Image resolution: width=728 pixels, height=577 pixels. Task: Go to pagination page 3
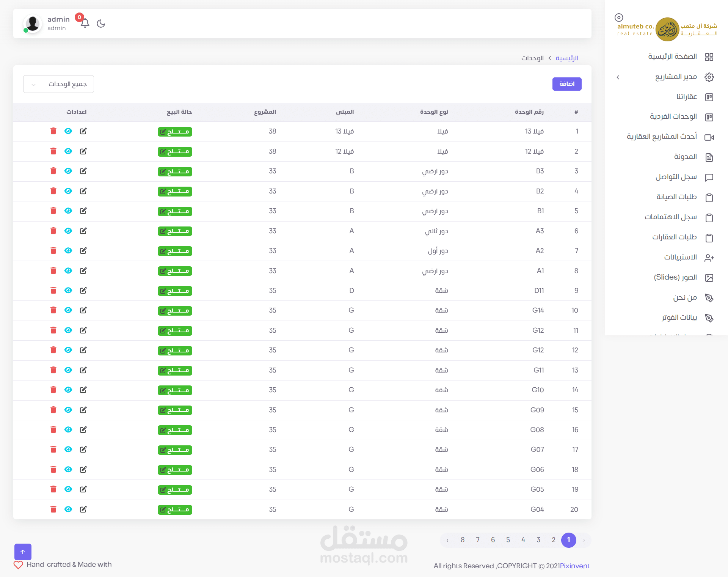pos(538,540)
